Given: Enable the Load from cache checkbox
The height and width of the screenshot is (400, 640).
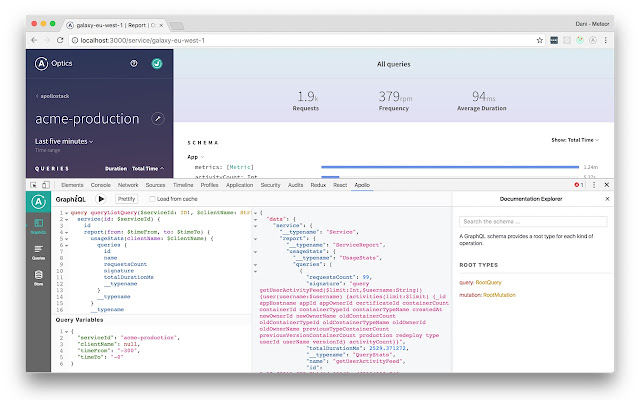Looking at the screenshot, I should pos(152,199).
